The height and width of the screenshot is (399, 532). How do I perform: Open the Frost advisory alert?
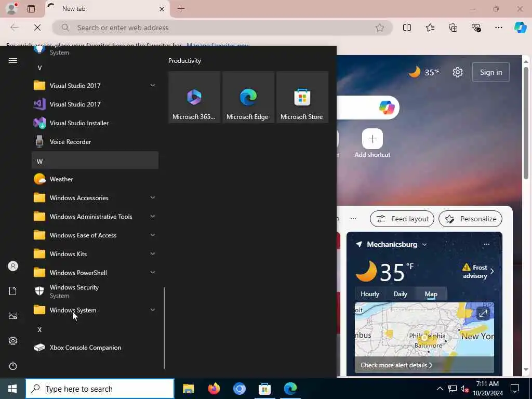click(478, 271)
